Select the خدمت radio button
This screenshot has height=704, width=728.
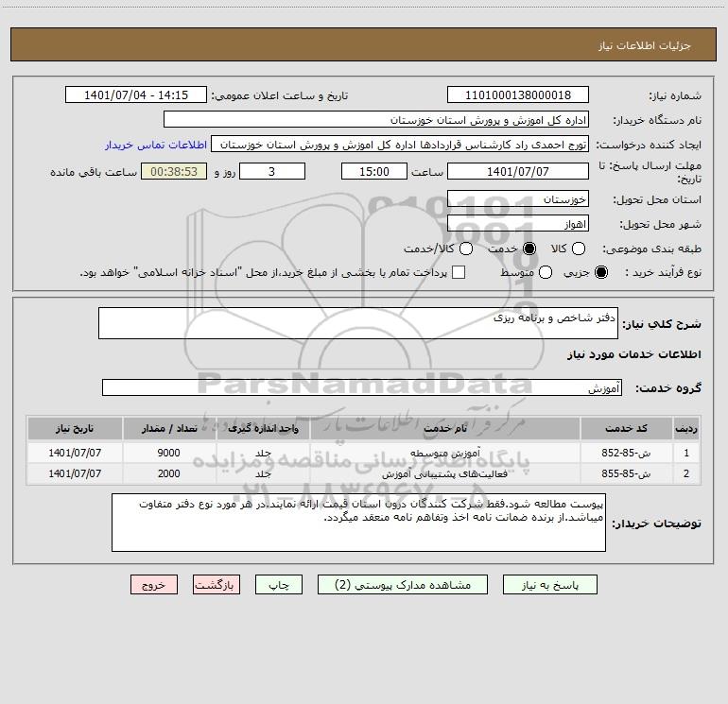529,249
